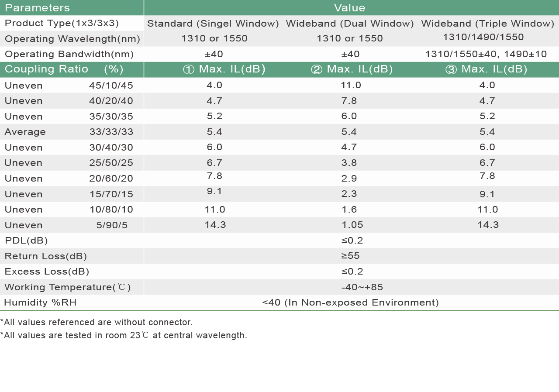Select the 10/80/10 coupling ratio

click(111, 210)
